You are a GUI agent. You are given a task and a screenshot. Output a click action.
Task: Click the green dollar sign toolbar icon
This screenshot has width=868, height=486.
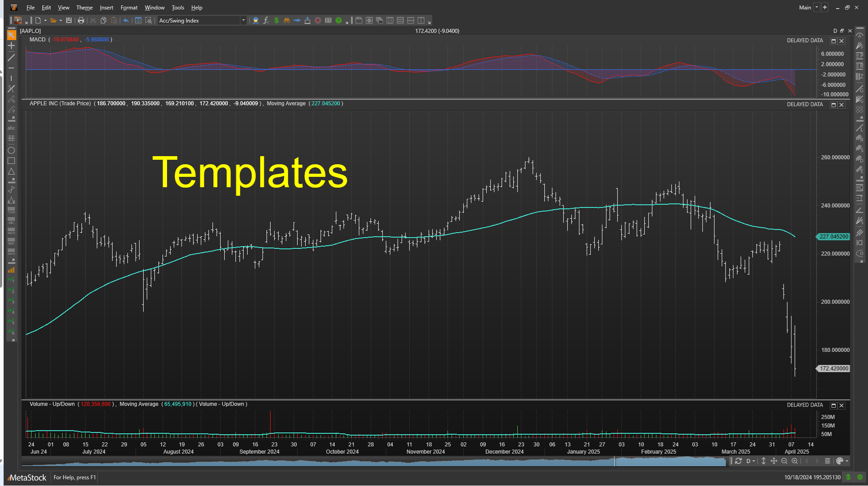click(276, 20)
